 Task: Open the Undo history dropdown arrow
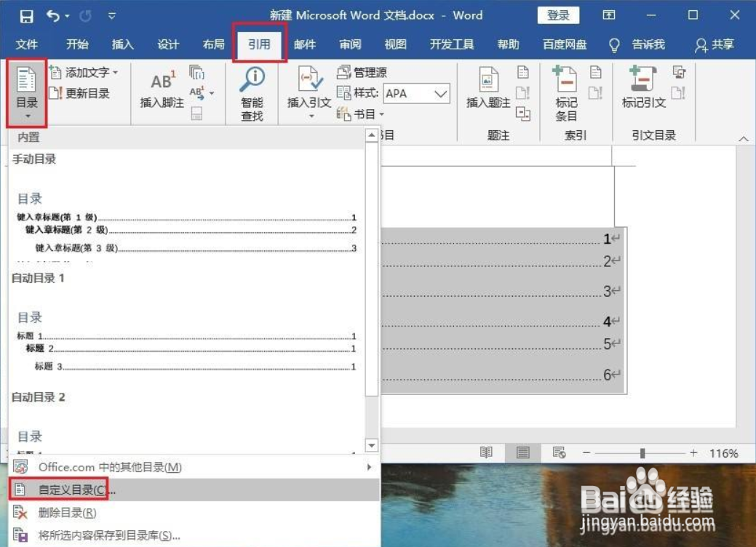pos(67,17)
